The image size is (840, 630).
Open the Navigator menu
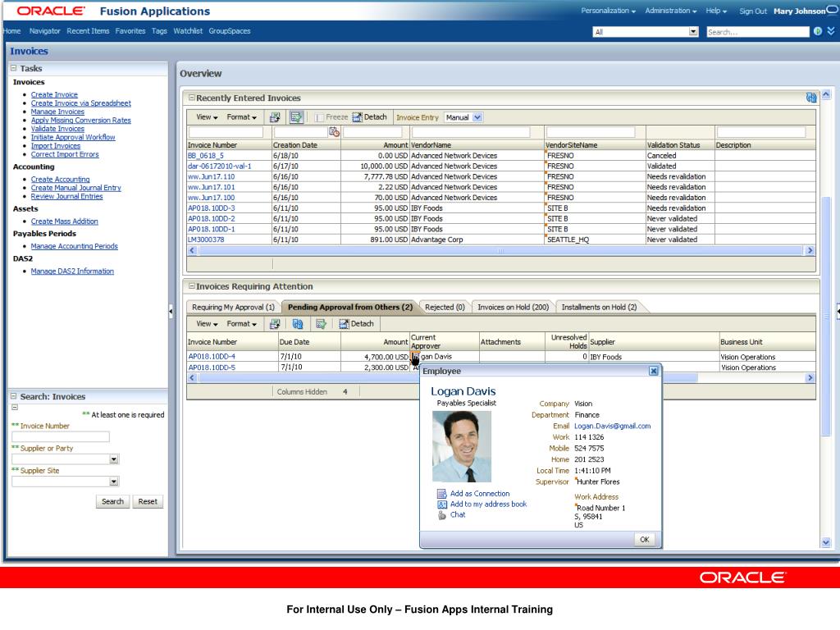click(x=45, y=31)
